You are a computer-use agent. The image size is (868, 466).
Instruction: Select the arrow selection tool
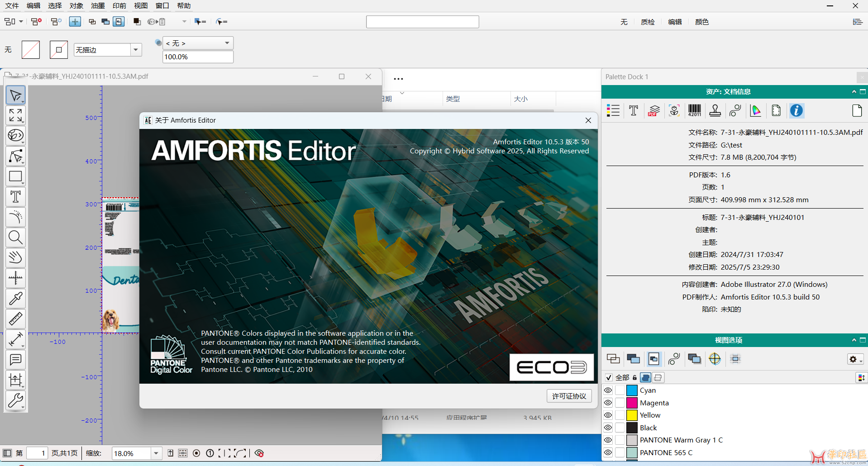15,95
